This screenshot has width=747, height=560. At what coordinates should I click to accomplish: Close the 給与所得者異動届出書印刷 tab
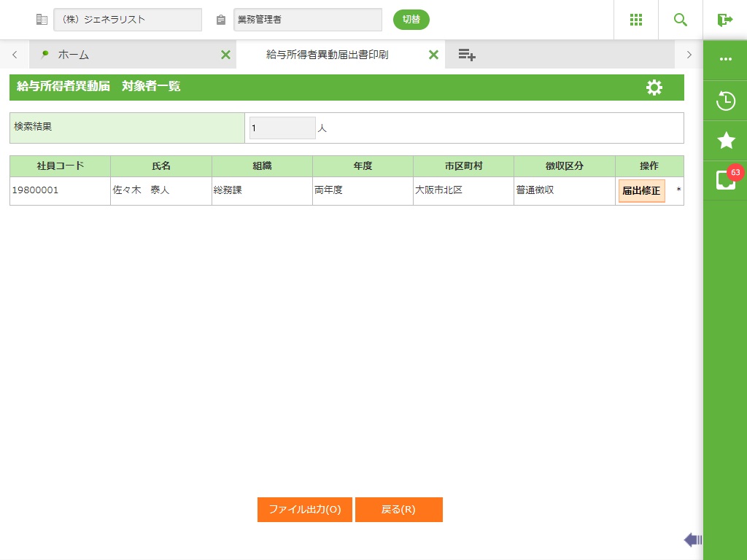click(433, 55)
